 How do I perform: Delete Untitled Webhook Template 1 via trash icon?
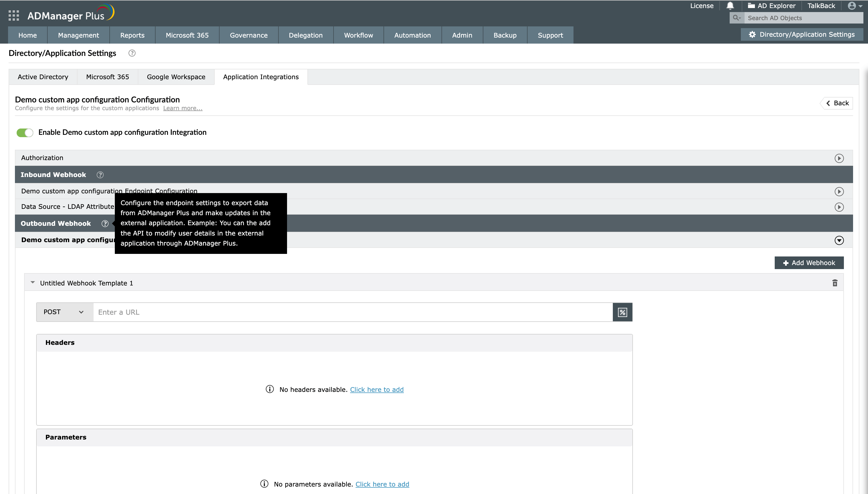coord(835,283)
